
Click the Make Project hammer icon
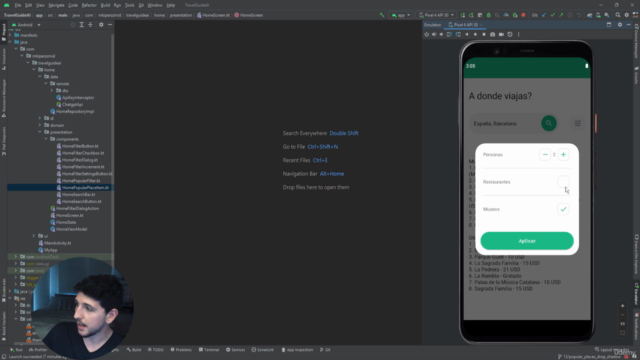[382, 15]
